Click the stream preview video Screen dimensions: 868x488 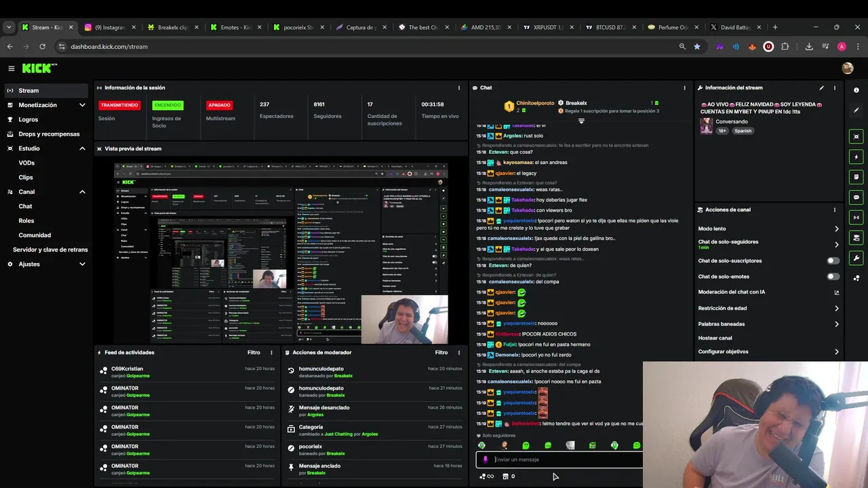click(281, 253)
